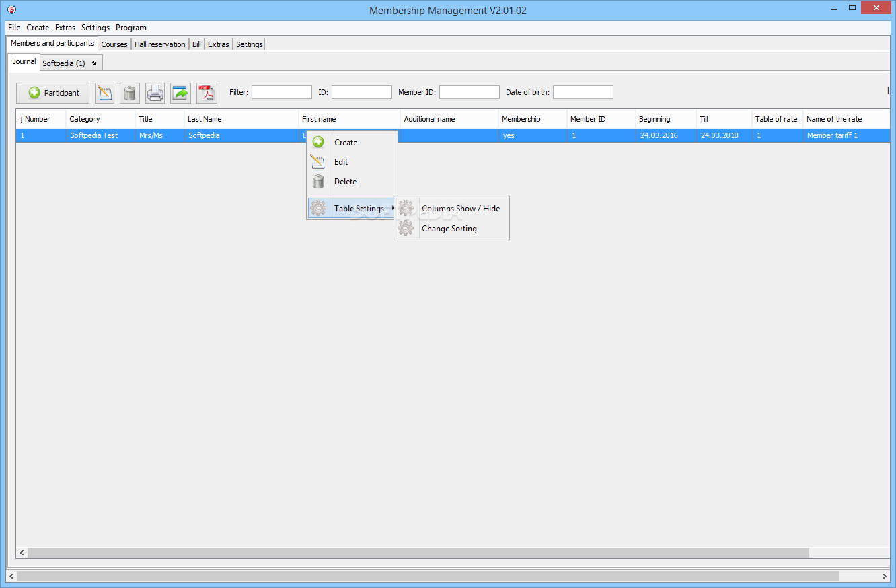Click the Beginning column header
Image resolution: width=896 pixels, height=588 pixels.
[666, 119]
